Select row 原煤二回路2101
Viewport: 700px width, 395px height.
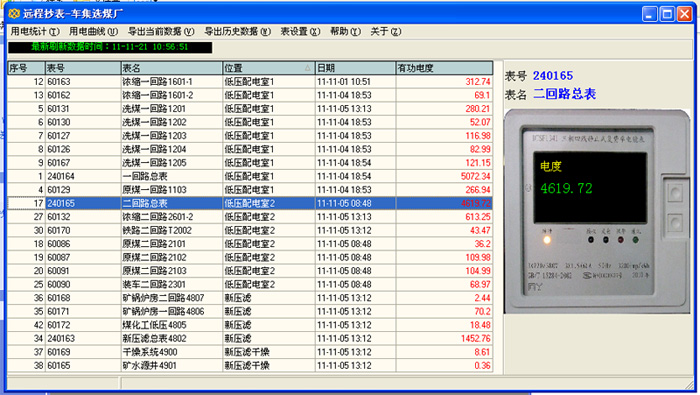tap(250, 244)
